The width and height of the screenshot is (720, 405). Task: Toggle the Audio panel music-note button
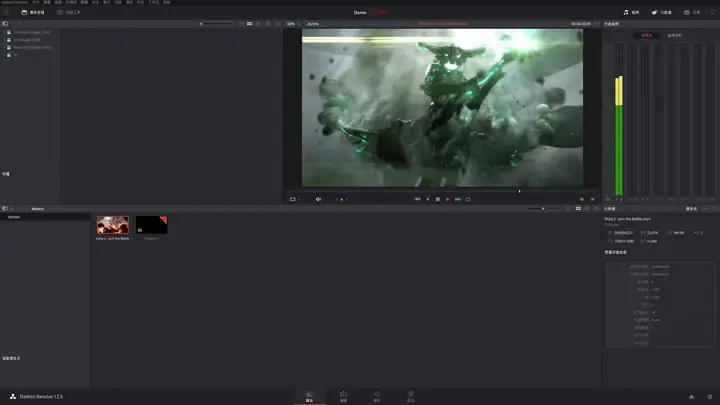631,12
